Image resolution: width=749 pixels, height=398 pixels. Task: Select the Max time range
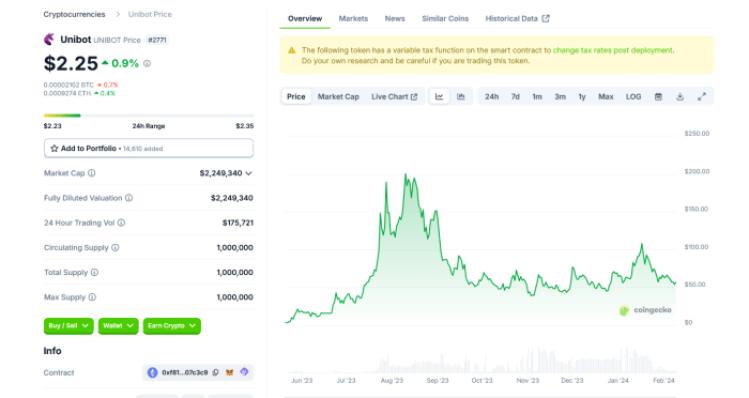coord(606,97)
